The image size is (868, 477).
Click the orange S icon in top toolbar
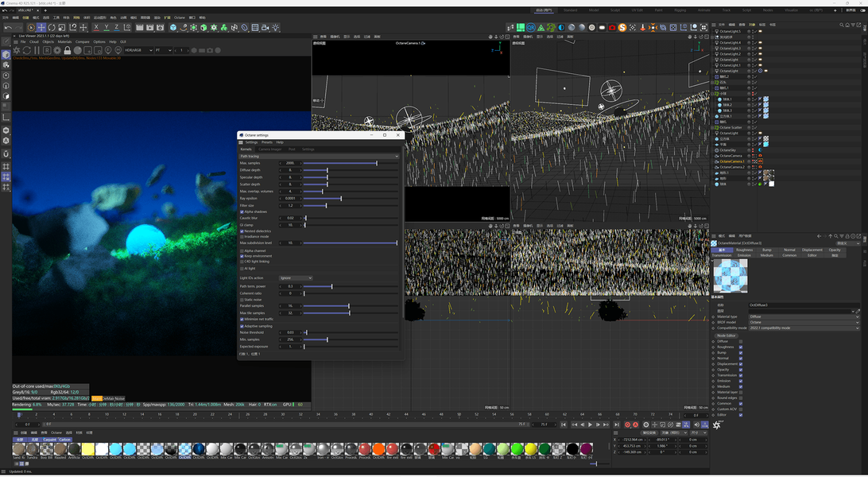point(622,28)
